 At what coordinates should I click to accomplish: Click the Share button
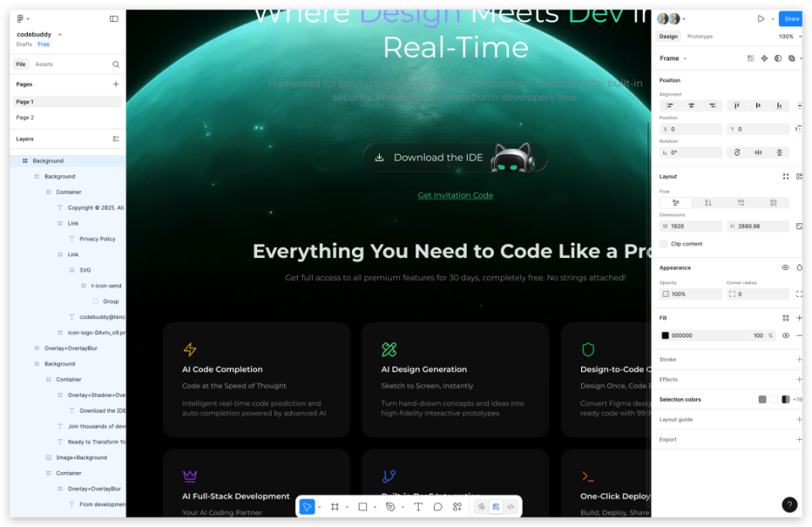coord(791,19)
